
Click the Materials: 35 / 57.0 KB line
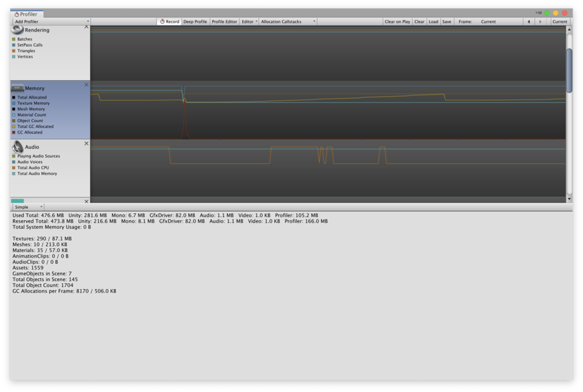pyautogui.click(x=40, y=250)
